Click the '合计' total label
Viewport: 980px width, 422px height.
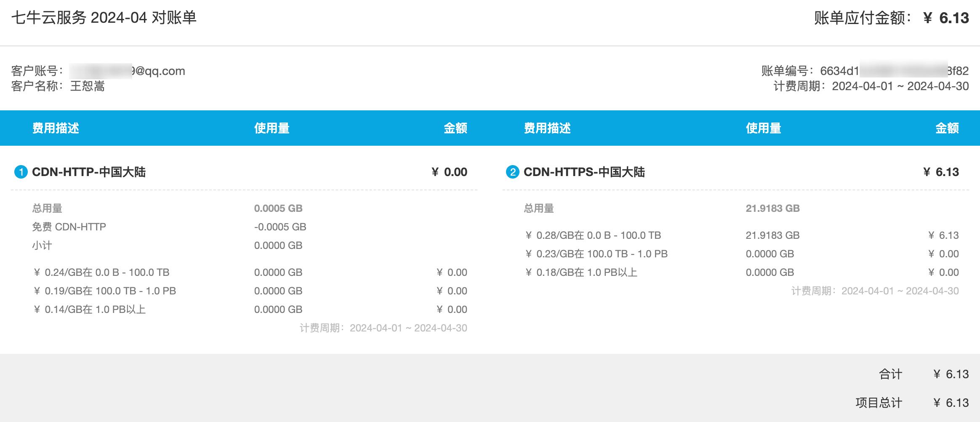(891, 374)
